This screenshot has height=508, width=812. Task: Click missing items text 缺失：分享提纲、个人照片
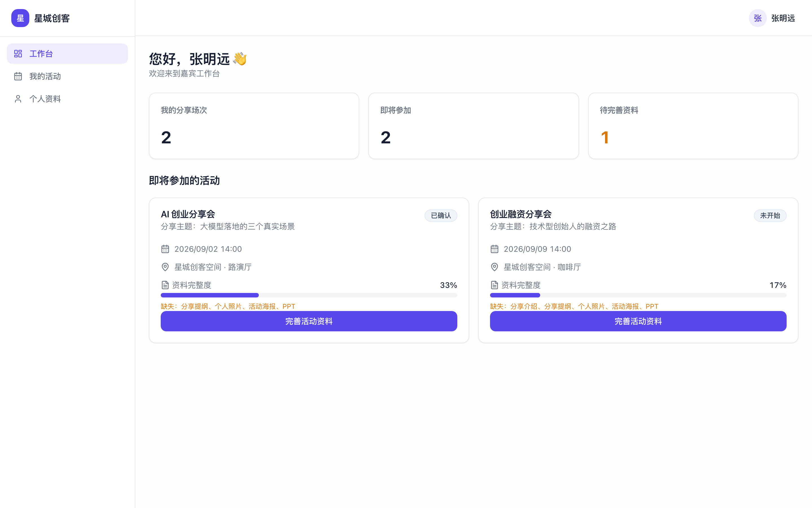coord(228,306)
